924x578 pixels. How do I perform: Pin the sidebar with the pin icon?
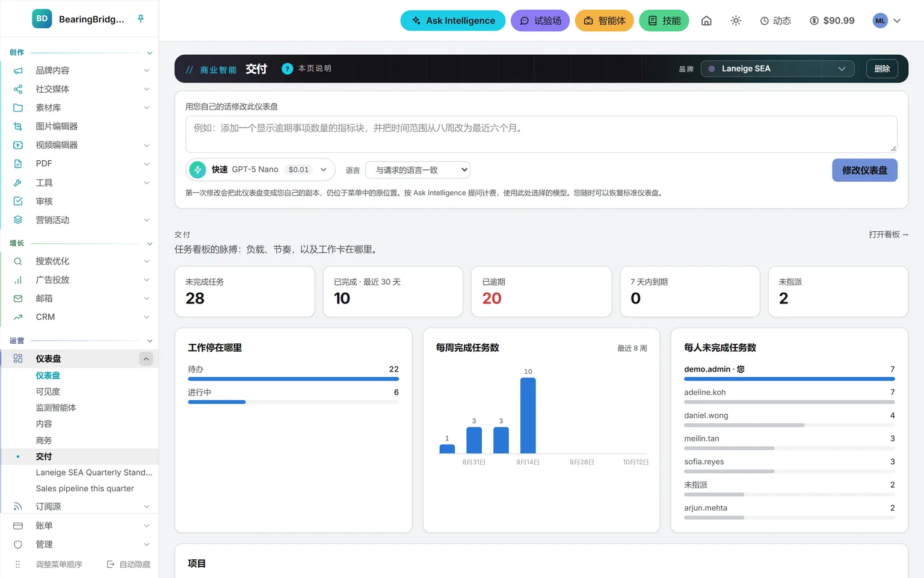tap(141, 19)
